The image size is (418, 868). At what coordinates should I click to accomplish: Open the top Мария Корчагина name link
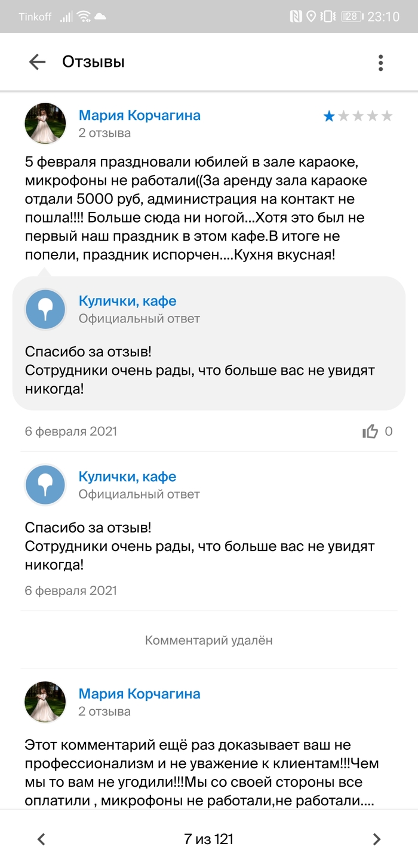(x=139, y=115)
